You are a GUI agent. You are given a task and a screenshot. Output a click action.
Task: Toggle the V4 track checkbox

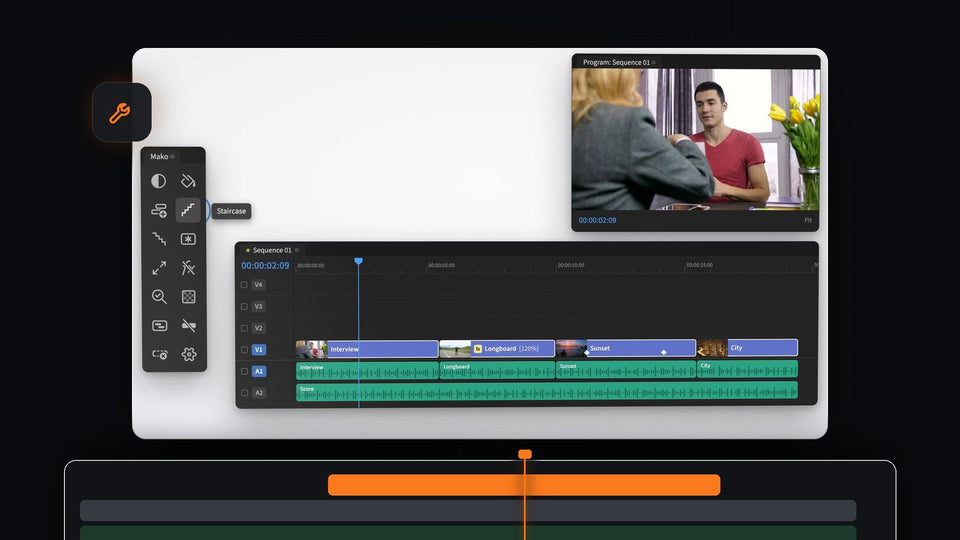(244, 285)
